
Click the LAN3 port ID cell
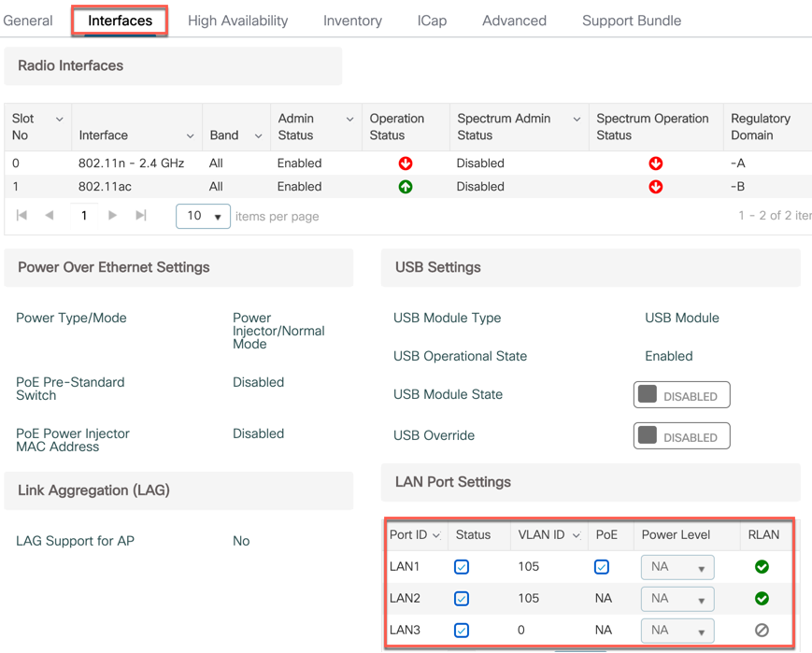405,630
